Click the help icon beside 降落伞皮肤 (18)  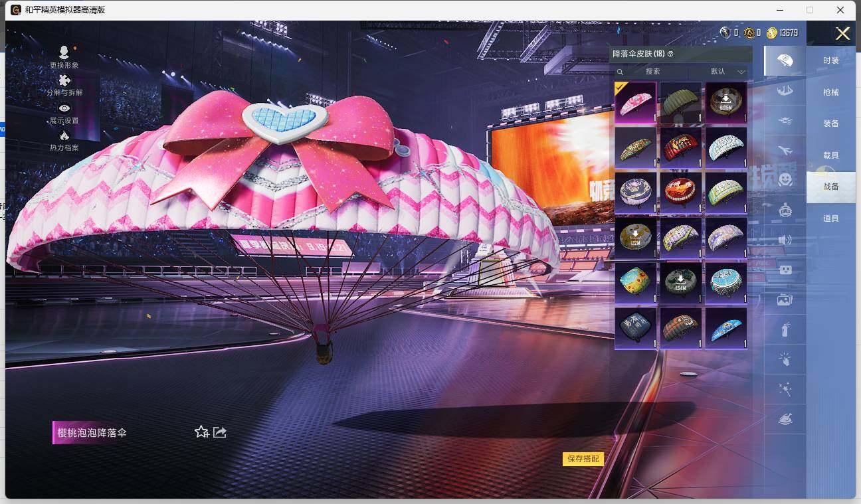(670, 54)
